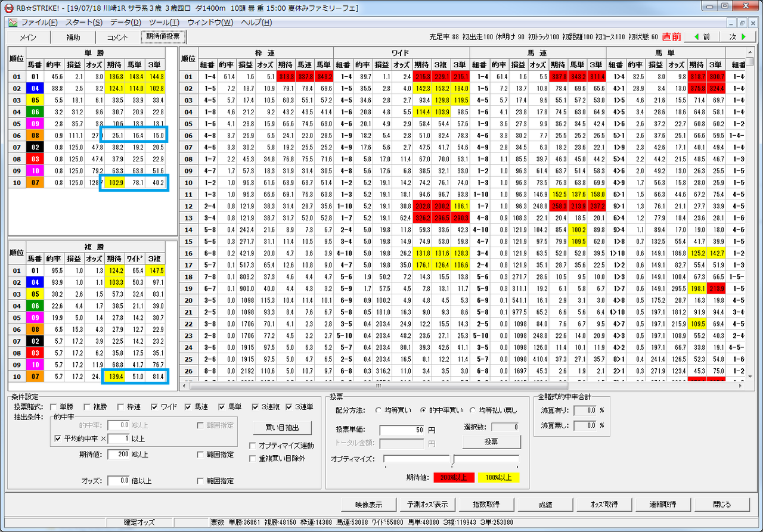Select orange horse 07 in 単勝 table
763x532 pixels.
tap(35, 182)
